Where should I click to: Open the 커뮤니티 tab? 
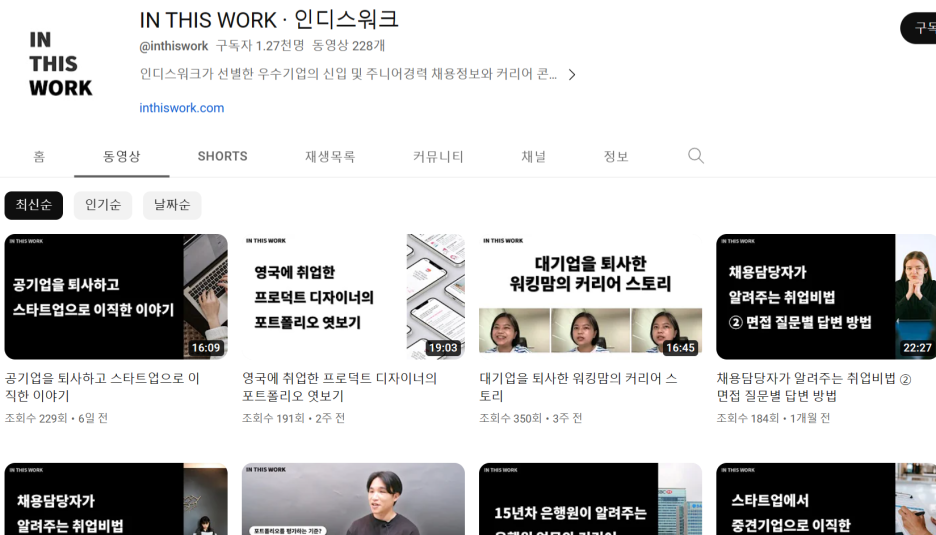438,156
